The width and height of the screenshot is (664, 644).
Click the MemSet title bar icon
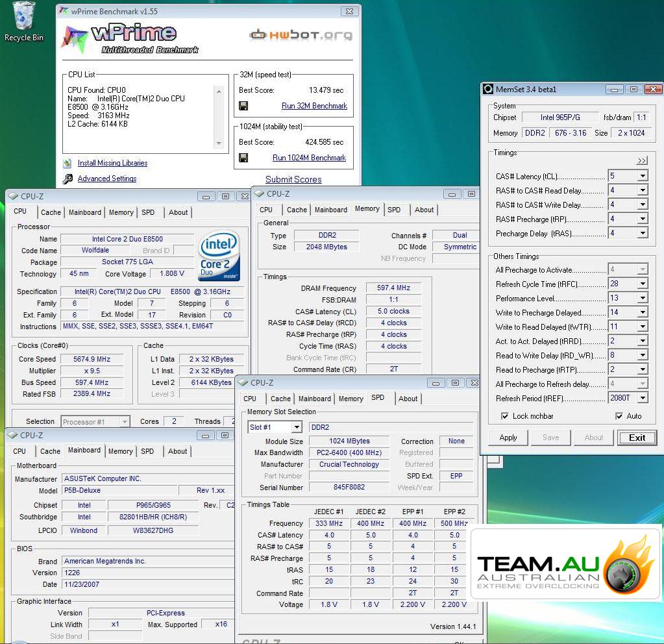tap(488, 89)
